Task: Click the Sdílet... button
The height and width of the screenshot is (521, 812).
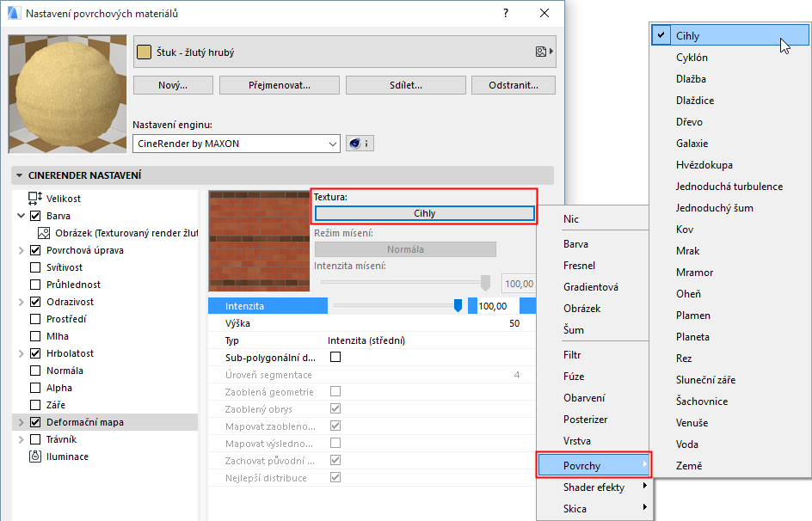Action: point(405,85)
